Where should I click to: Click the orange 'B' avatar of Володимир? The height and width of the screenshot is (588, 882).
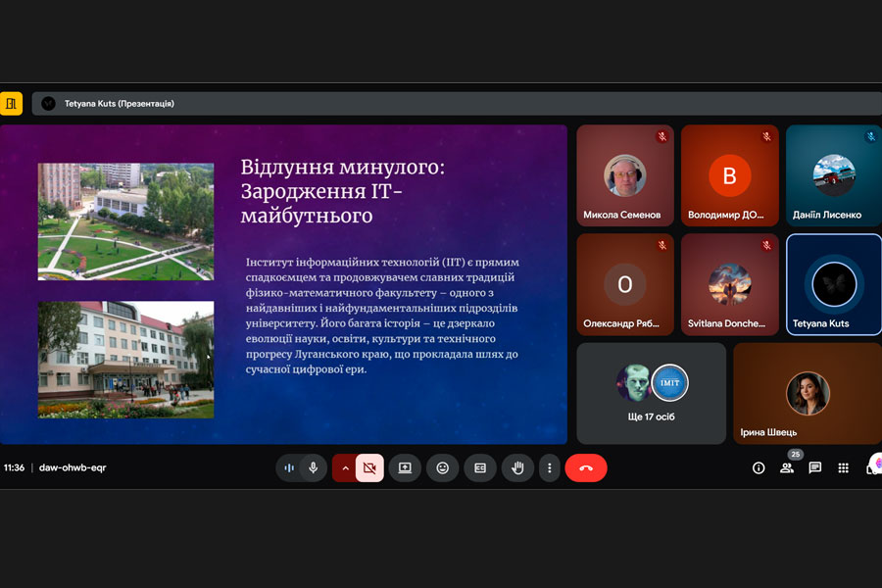(729, 175)
